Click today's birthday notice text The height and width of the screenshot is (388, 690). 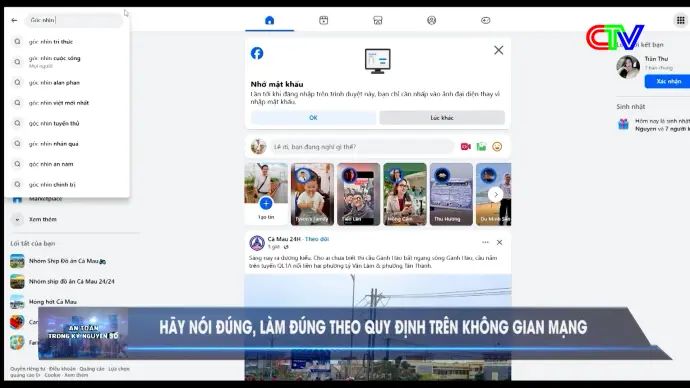pyautogui.click(x=662, y=124)
